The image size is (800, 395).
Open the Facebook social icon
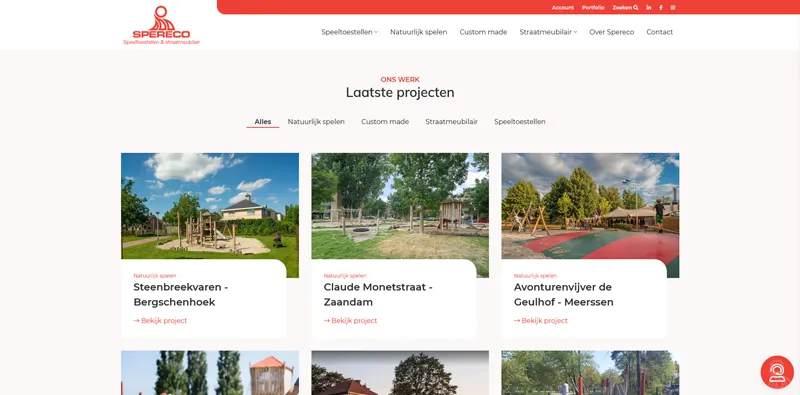tap(661, 8)
